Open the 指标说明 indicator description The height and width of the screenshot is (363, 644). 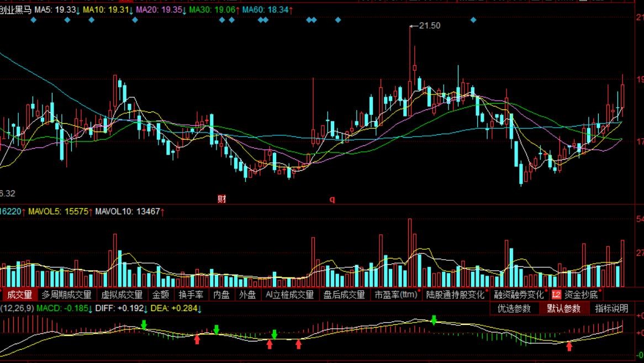[611, 308]
